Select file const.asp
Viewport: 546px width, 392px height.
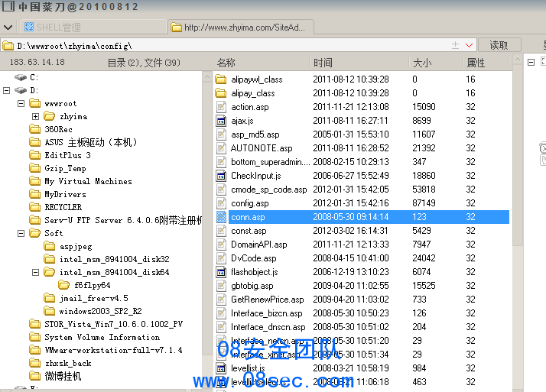pyautogui.click(x=249, y=231)
